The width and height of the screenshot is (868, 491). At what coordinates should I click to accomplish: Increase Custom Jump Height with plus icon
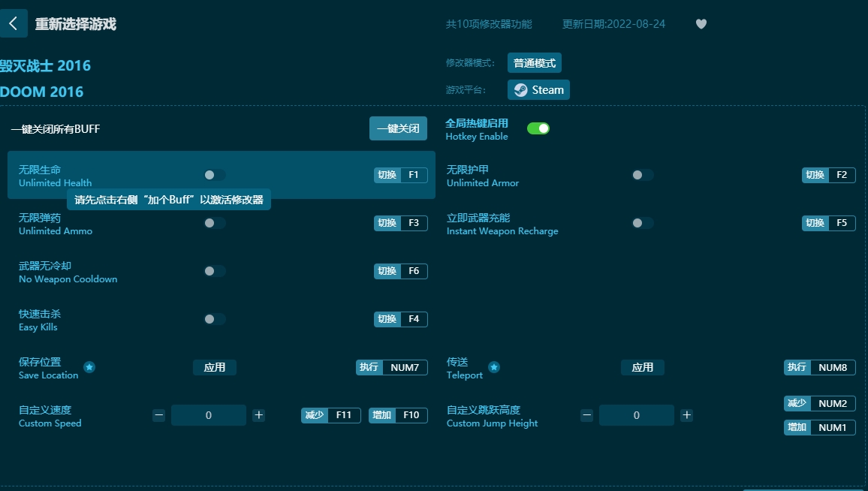point(686,415)
